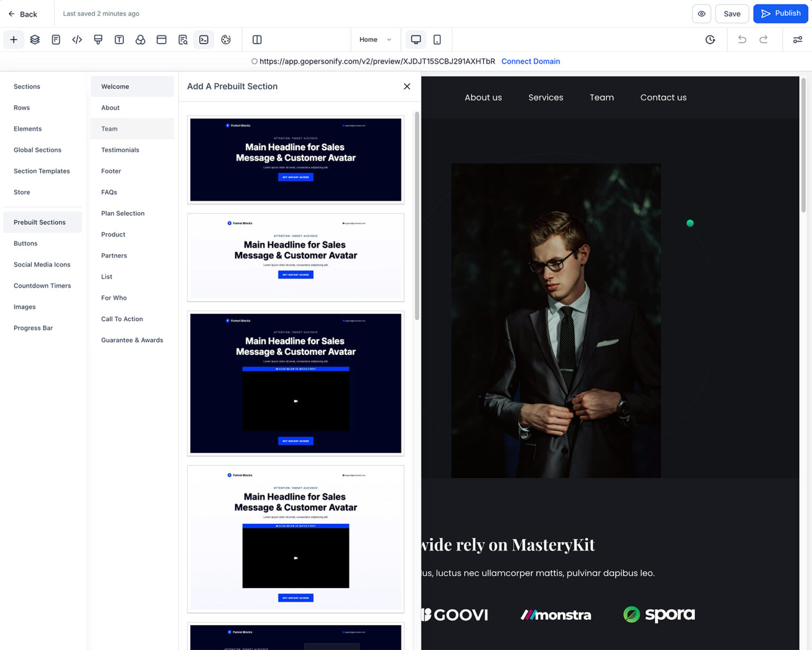
Task: Close the Add A Prebuilt Section panel
Action: point(407,86)
